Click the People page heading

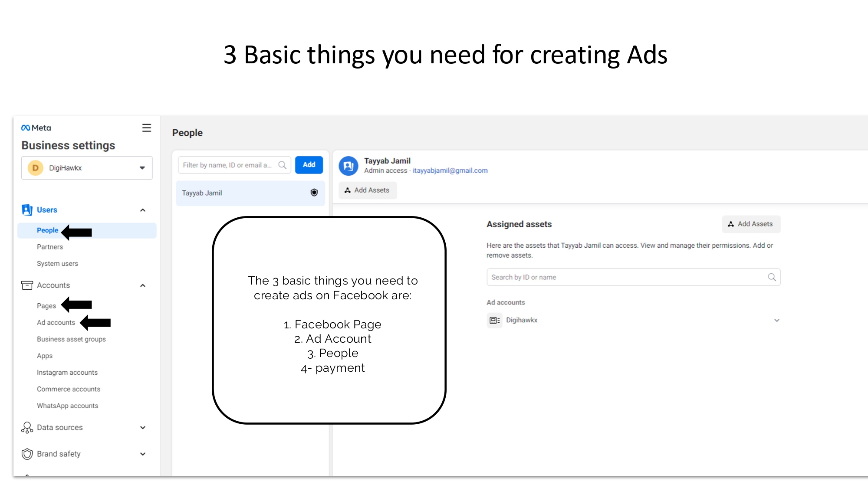point(187,133)
